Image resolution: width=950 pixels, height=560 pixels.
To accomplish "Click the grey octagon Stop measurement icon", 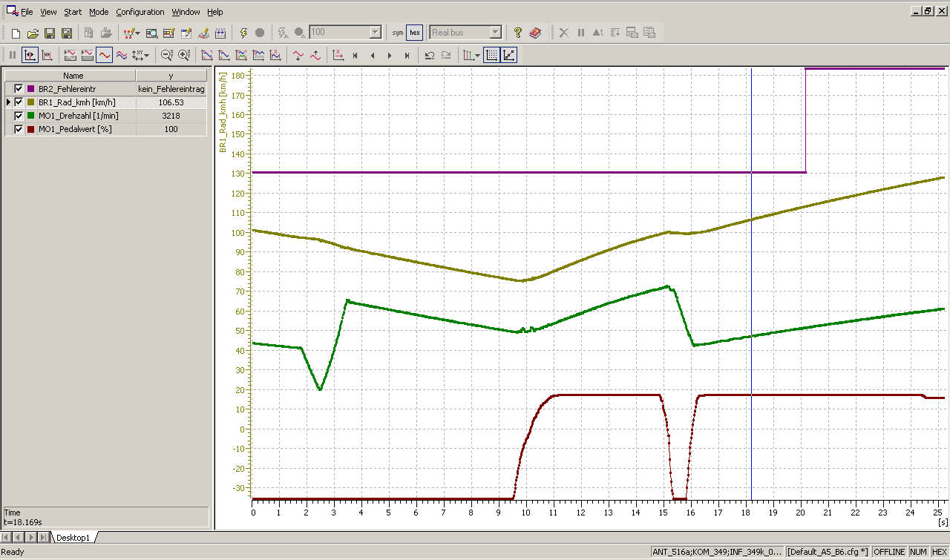I will pos(260,33).
